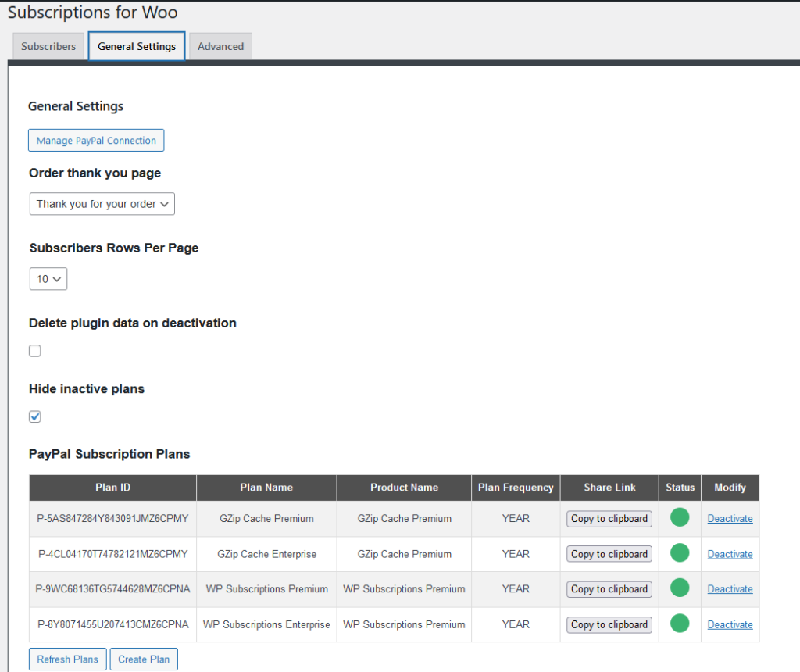The height and width of the screenshot is (672, 800).
Task: Click green status dot for GZip Cache Premium plan
Action: (x=680, y=517)
